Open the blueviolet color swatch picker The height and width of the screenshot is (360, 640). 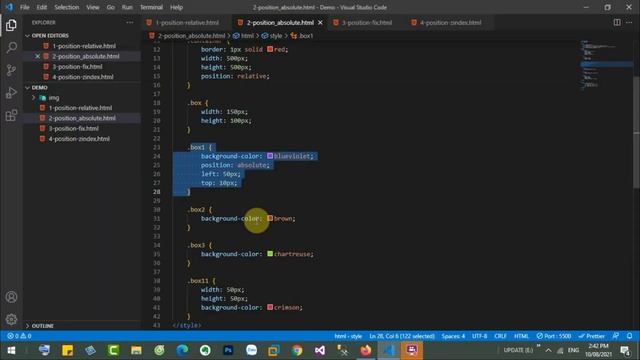270,156
